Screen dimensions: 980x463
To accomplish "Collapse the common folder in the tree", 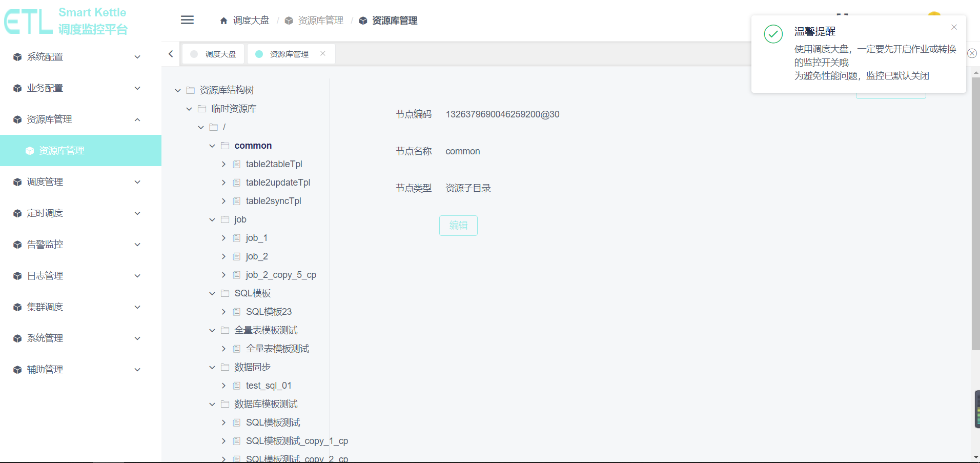I will (x=212, y=146).
